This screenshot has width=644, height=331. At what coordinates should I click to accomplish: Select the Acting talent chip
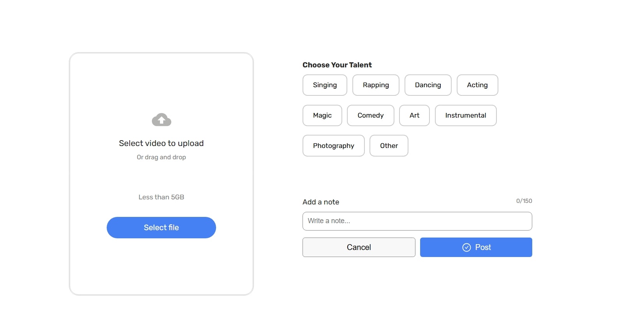477,85
